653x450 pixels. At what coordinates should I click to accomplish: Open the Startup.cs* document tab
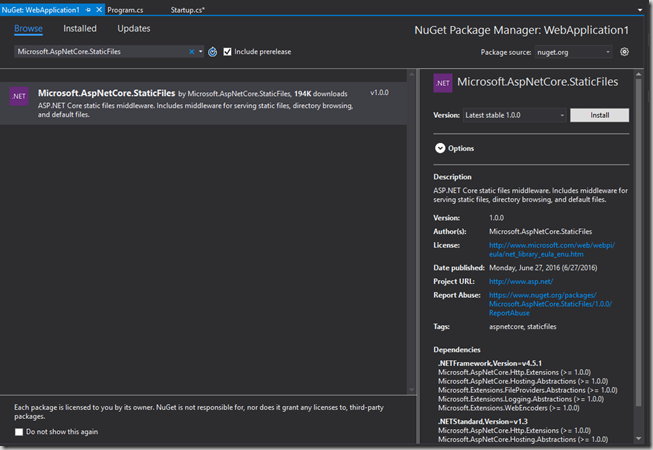click(x=187, y=10)
